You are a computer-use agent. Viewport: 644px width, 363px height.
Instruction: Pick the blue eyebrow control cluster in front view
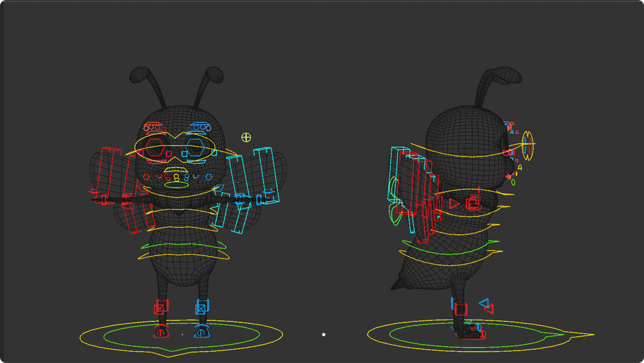[199, 127]
